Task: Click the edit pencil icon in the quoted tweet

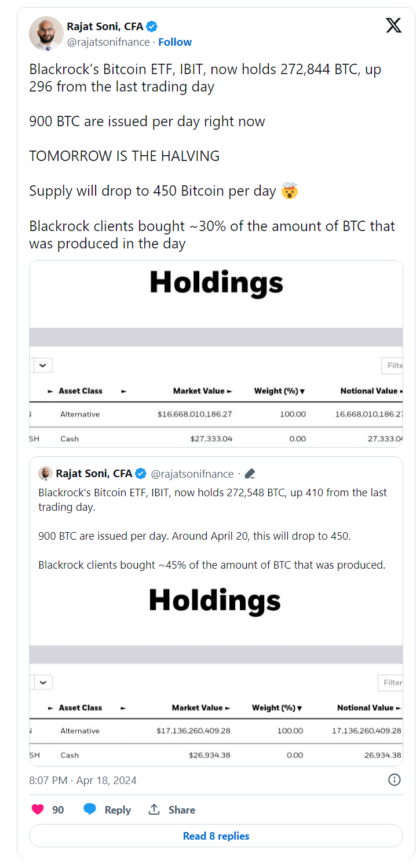Action: tap(250, 473)
